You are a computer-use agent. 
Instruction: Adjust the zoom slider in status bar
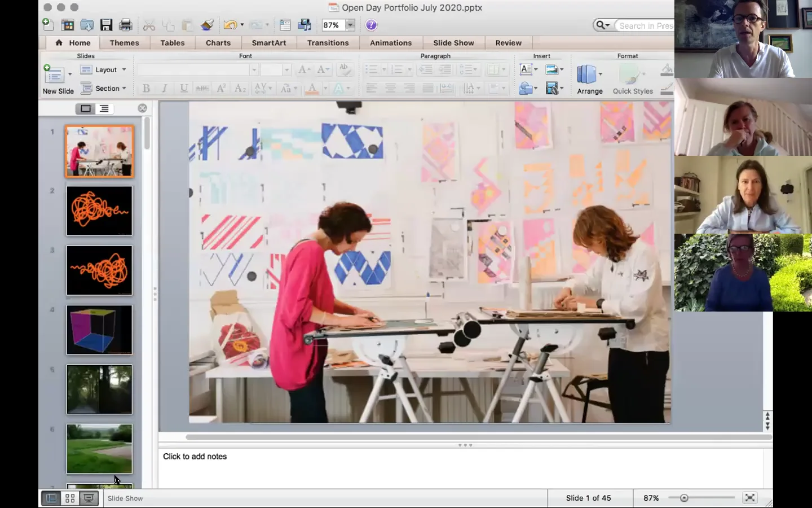[684, 498]
